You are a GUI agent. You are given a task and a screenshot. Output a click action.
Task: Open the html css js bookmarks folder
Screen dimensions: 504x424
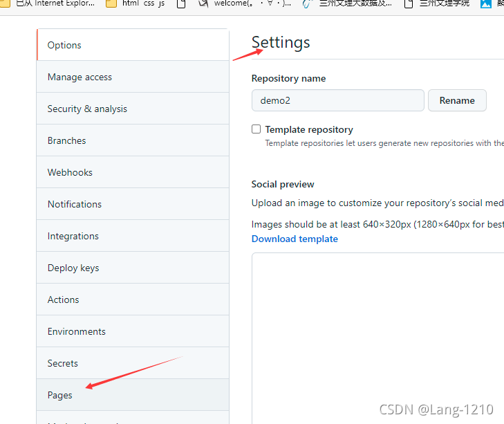pos(136,3)
